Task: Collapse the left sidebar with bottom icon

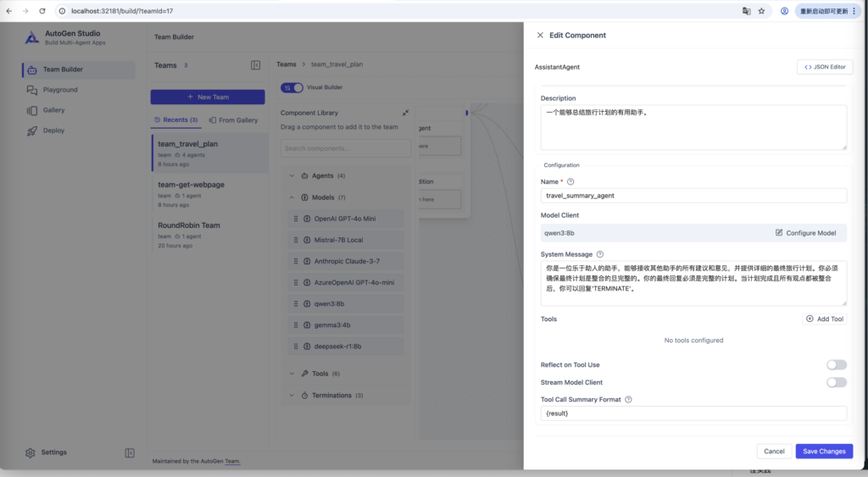Action: tap(130, 453)
